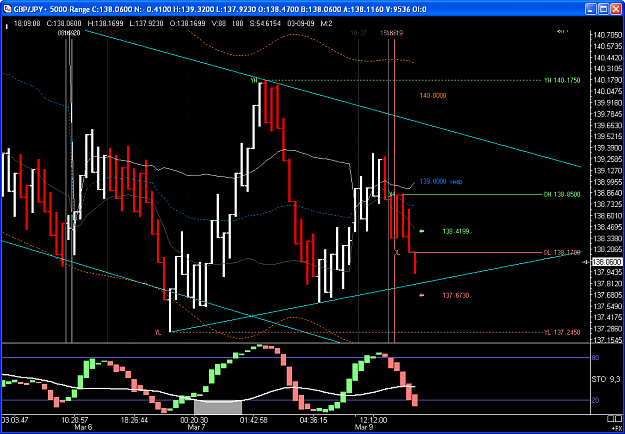This screenshot has width=625, height=434.
Task: Select the YL 137.2450 level label
Action: [562, 332]
